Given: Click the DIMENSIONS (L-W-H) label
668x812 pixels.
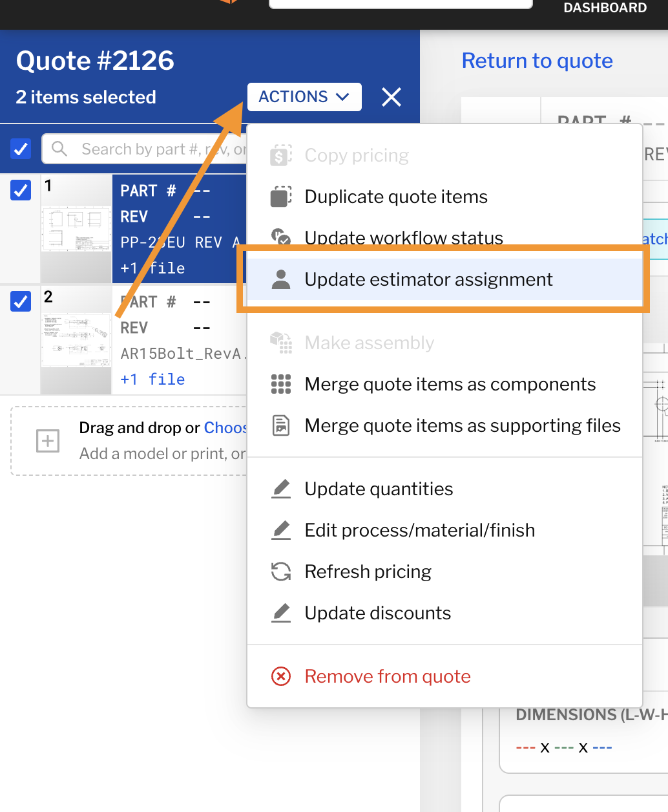Looking at the screenshot, I should click(x=592, y=715).
